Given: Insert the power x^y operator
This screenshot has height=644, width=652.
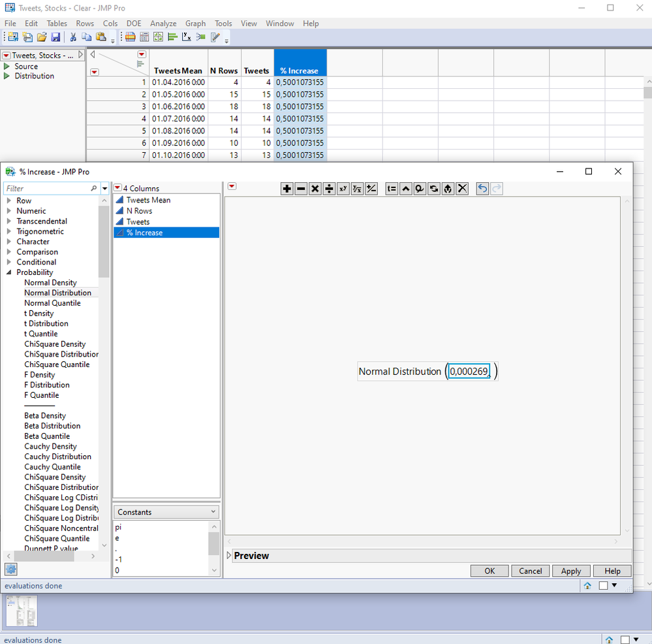Looking at the screenshot, I should (343, 189).
